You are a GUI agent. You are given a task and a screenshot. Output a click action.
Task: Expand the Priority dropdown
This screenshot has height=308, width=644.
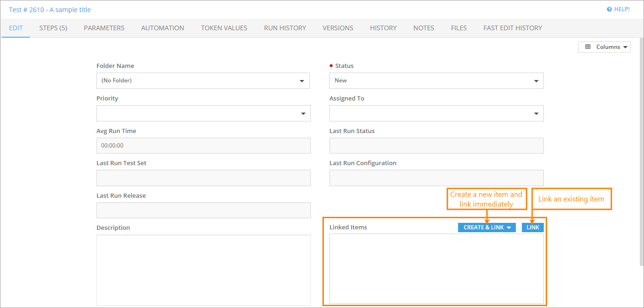tap(203, 113)
